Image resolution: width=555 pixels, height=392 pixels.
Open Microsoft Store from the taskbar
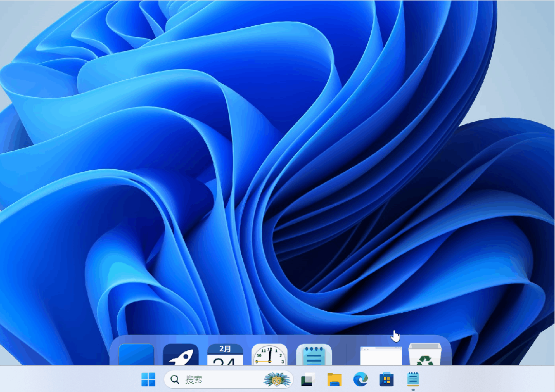[x=386, y=380]
